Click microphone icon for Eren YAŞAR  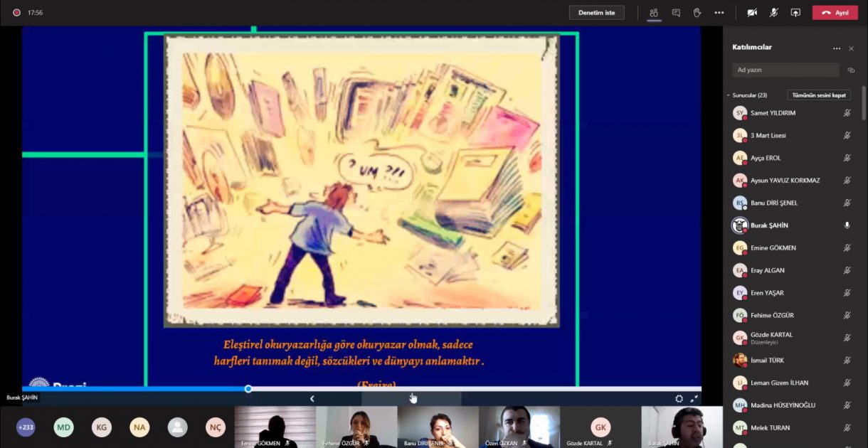(x=847, y=293)
